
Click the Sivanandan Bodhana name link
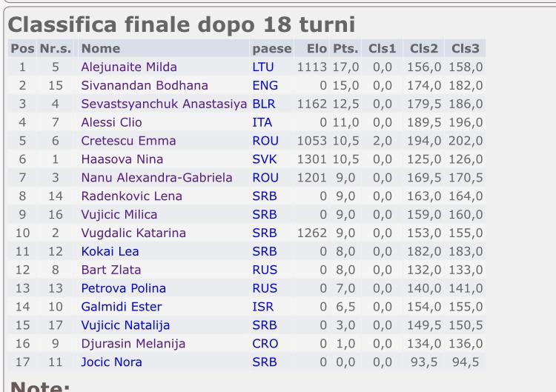click(145, 86)
